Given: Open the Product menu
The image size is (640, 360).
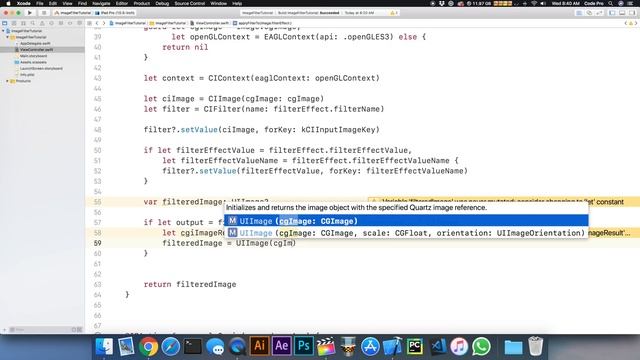Looking at the screenshot, I should [x=142, y=3].
